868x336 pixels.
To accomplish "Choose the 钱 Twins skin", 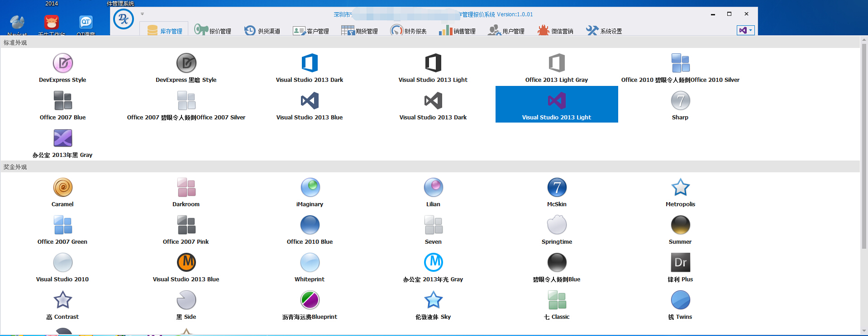I will [680, 304].
